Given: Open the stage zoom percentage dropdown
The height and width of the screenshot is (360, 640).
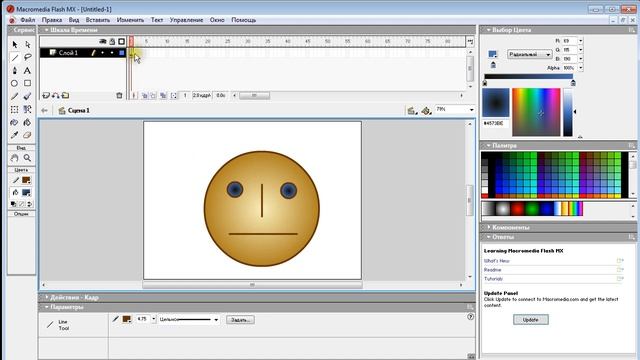Looking at the screenshot, I should pos(471,110).
